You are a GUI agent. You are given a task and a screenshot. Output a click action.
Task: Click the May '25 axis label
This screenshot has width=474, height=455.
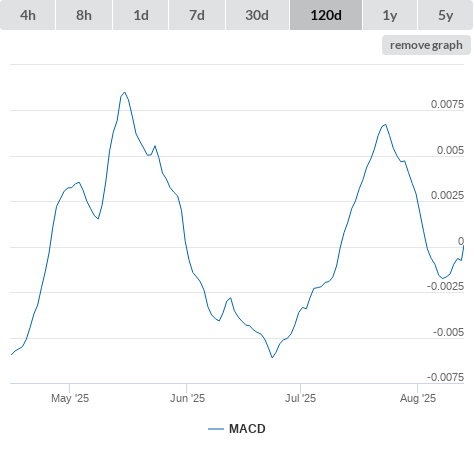coord(70,398)
